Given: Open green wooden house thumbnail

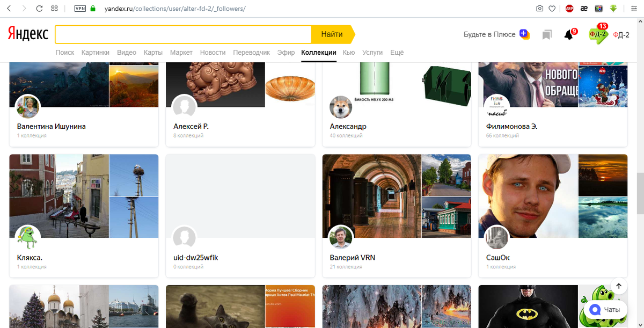Looking at the screenshot, I should click(447, 217).
